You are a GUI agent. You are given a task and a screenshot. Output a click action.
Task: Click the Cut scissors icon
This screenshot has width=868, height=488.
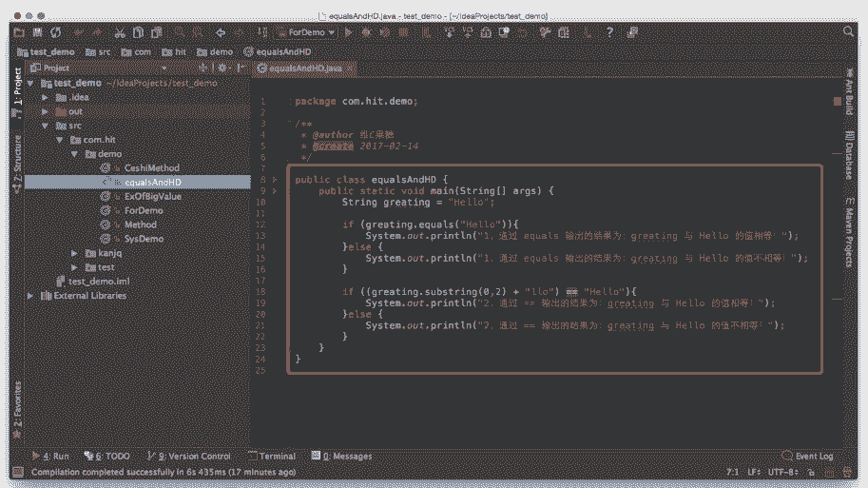tap(119, 32)
